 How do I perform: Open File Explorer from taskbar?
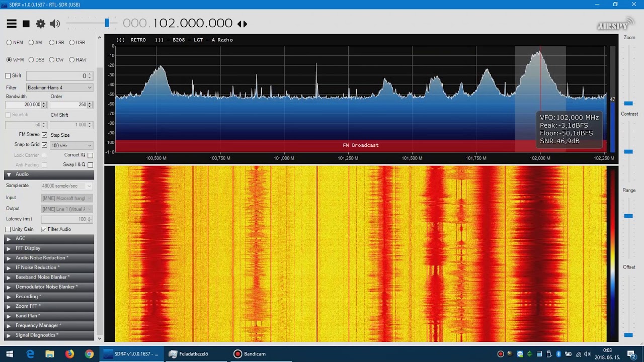pos(50,354)
